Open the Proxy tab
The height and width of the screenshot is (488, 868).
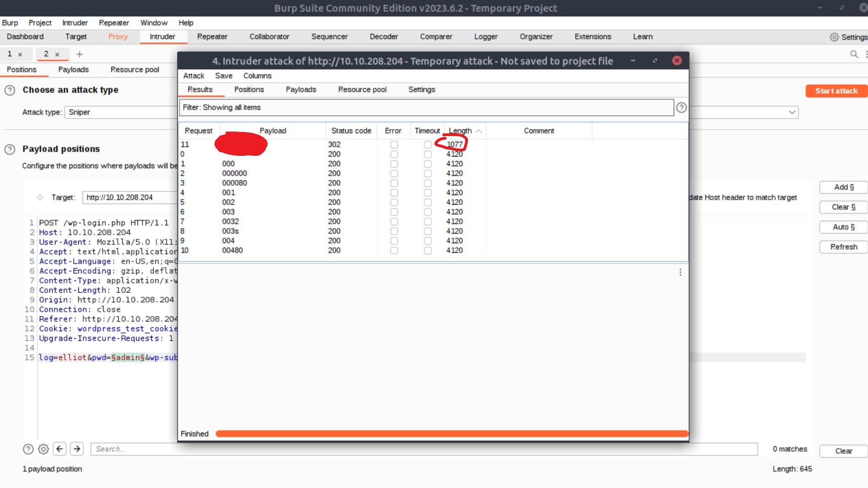pyautogui.click(x=118, y=37)
